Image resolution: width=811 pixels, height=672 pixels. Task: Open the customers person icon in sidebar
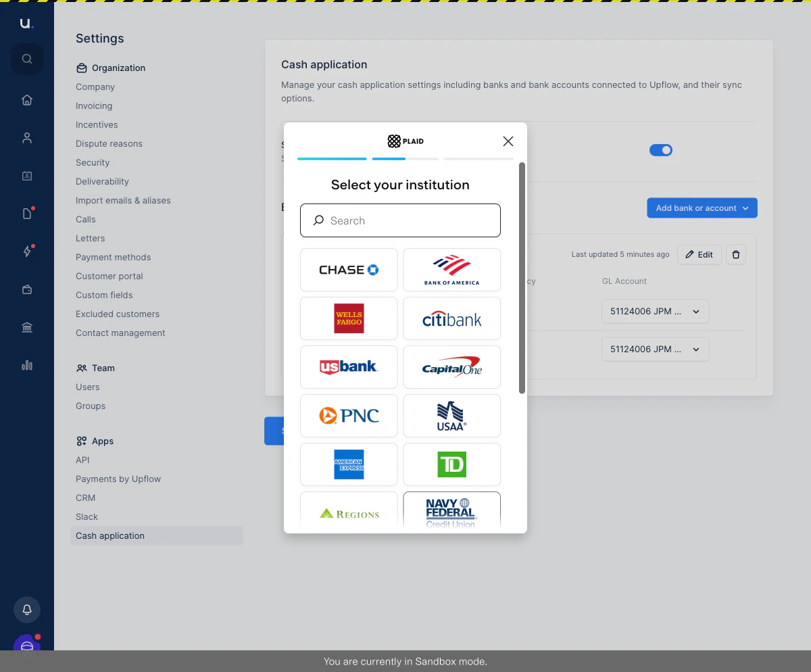pyautogui.click(x=27, y=138)
